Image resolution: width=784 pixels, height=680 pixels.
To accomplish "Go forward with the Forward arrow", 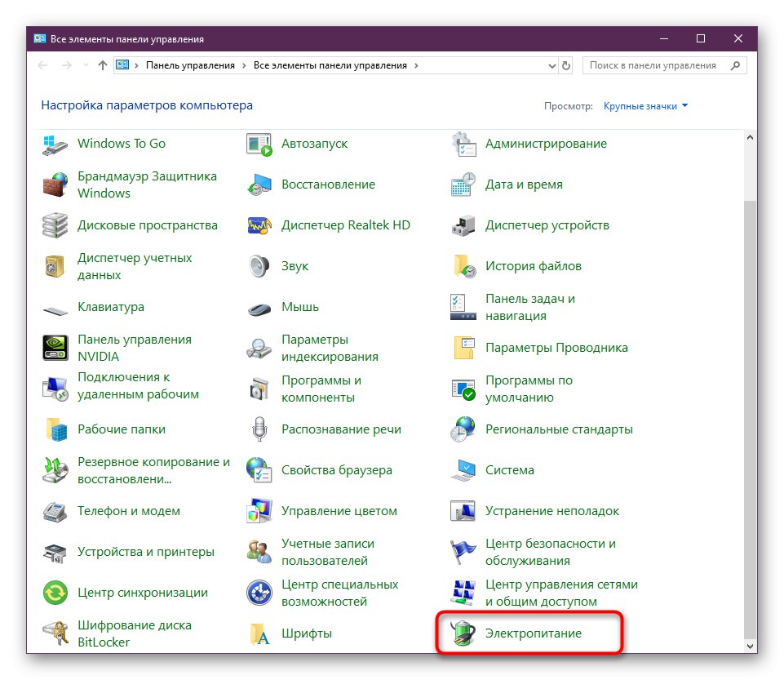I will click(x=67, y=65).
